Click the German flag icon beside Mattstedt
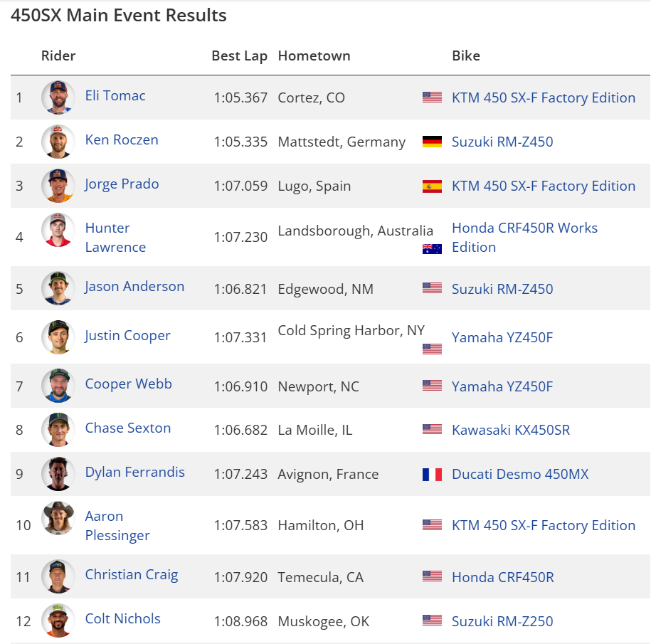 tap(432, 142)
